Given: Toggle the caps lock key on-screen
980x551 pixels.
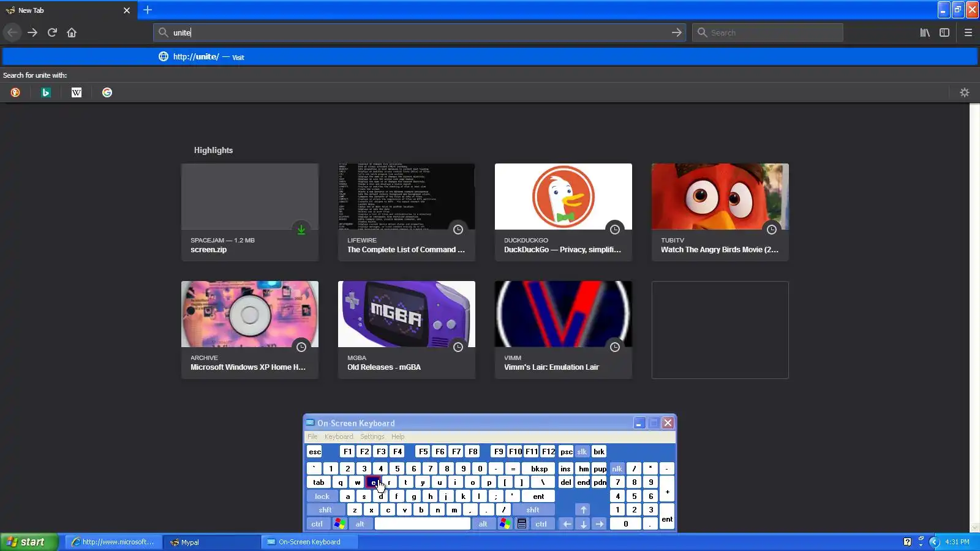Looking at the screenshot, I should (x=322, y=497).
